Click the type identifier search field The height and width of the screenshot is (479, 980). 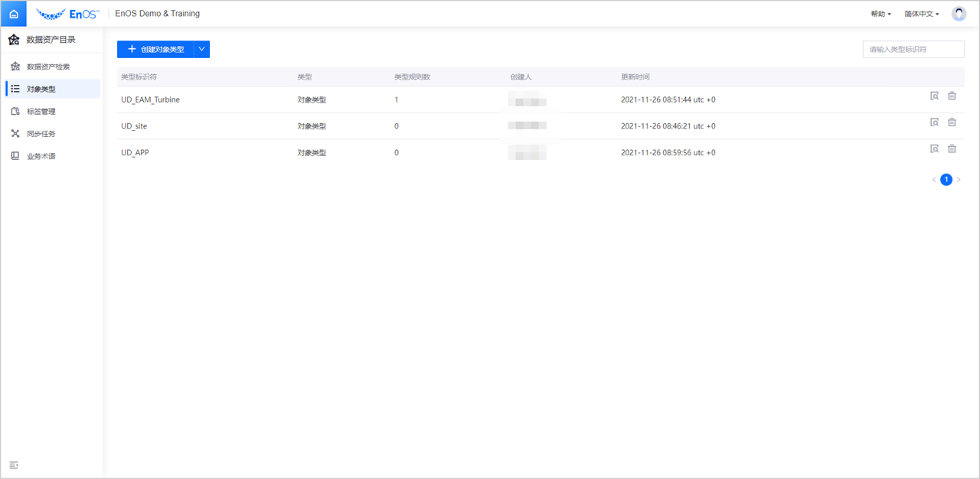913,48
